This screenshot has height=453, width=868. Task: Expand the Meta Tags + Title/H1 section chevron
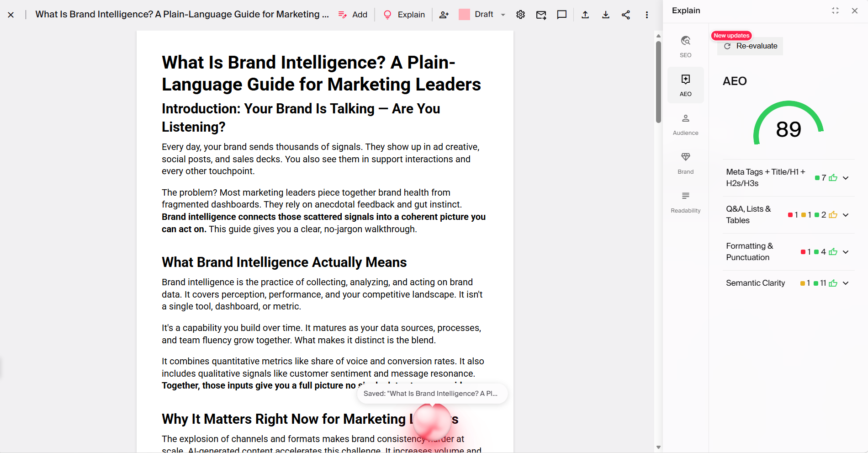[x=846, y=178]
